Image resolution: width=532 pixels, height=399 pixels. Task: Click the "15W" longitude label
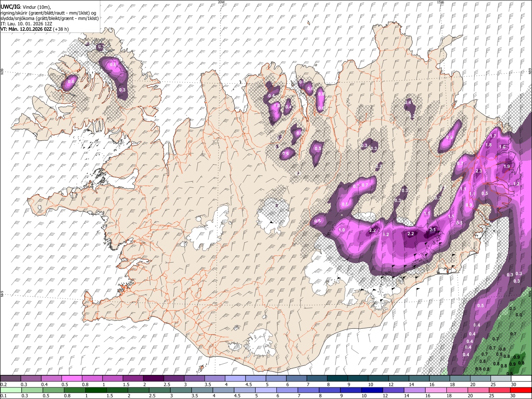(440, 2)
